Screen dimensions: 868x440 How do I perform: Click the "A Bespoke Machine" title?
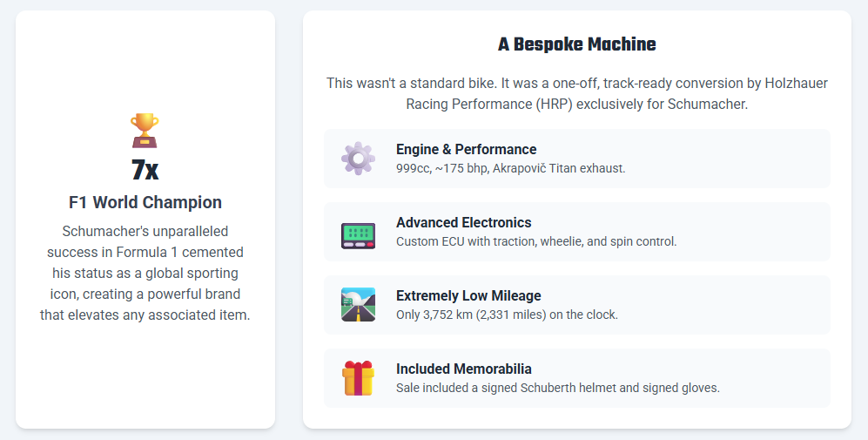[576, 44]
